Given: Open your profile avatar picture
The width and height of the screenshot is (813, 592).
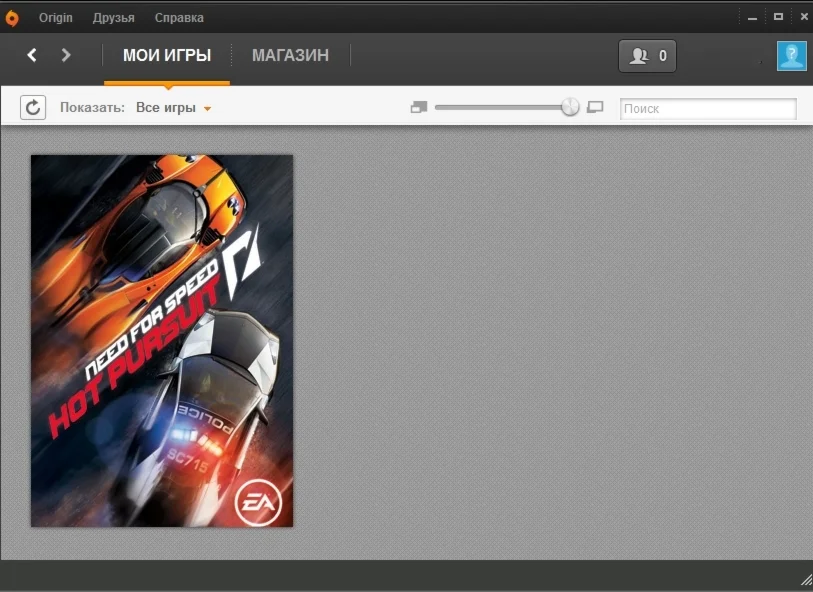Looking at the screenshot, I should coord(791,56).
